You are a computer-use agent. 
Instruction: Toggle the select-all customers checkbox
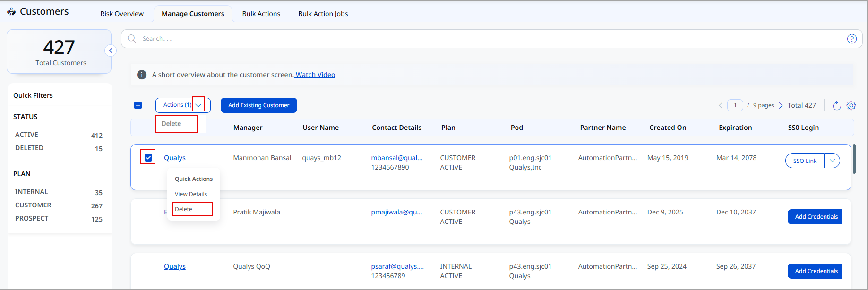click(138, 105)
